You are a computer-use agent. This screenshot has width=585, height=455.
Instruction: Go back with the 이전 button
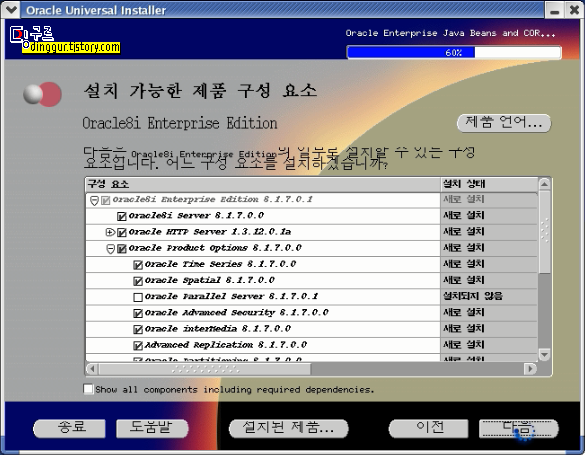428,429
